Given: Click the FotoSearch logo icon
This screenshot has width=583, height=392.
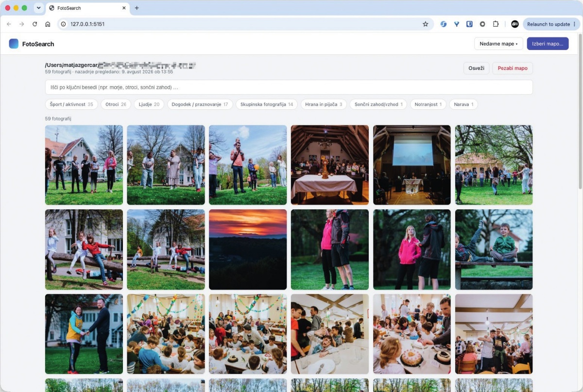Looking at the screenshot, I should [x=14, y=44].
